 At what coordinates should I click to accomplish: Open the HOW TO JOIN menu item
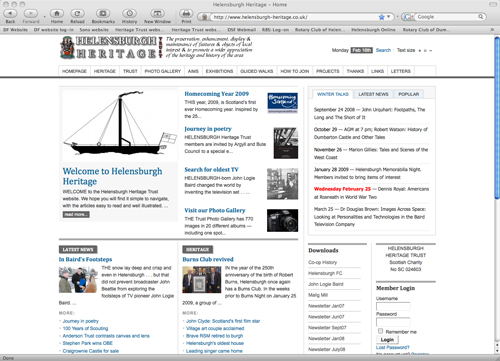tap(295, 71)
